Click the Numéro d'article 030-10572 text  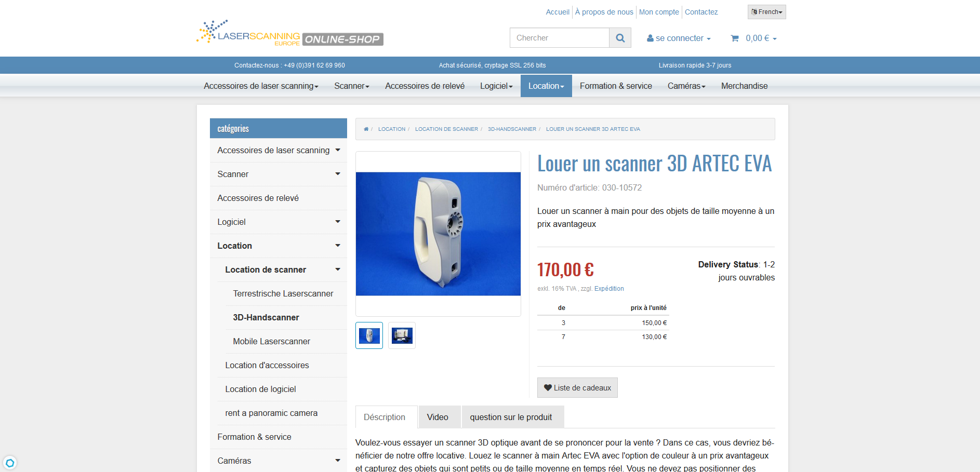589,187
